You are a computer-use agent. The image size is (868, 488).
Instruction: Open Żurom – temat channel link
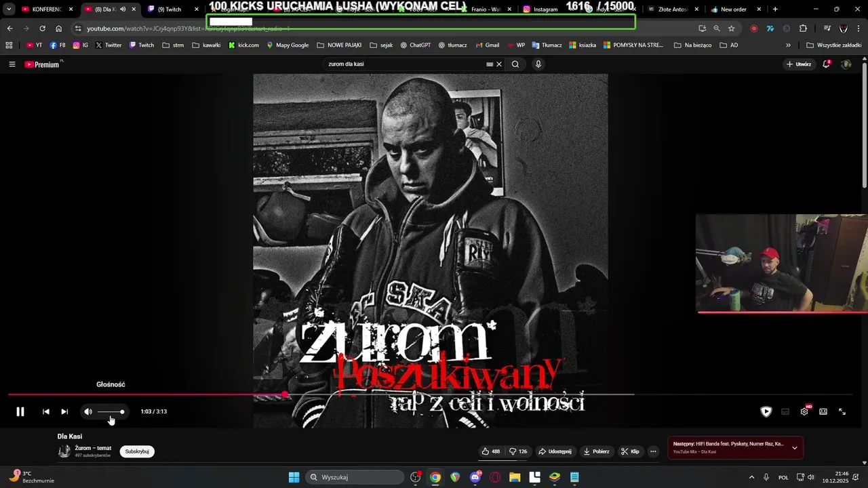click(x=93, y=448)
